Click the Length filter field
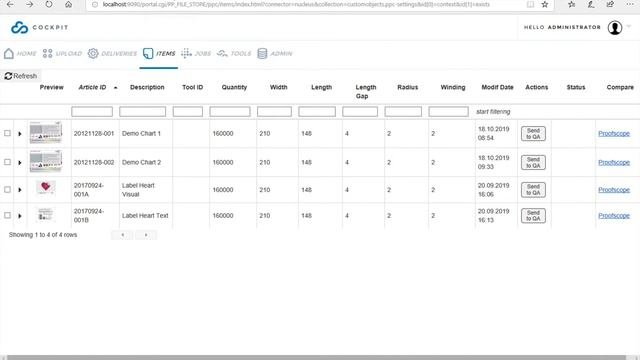The width and height of the screenshot is (640, 360). (x=317, y=111)
